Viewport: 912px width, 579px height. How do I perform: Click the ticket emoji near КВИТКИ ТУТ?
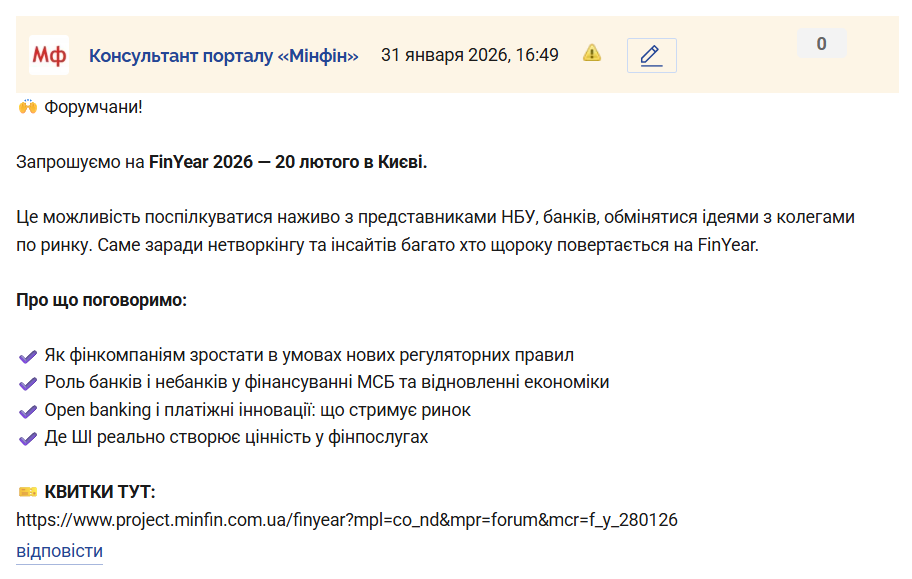click(28, 492)
